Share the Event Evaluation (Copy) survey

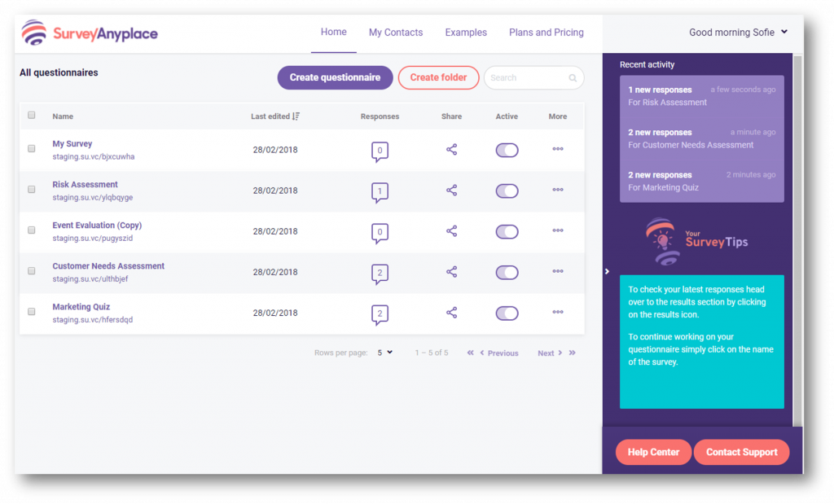pyautogui.click(x=451, y=231)
